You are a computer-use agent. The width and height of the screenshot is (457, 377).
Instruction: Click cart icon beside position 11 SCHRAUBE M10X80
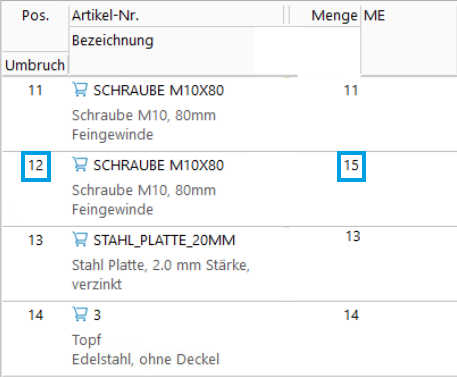[80, 90]
